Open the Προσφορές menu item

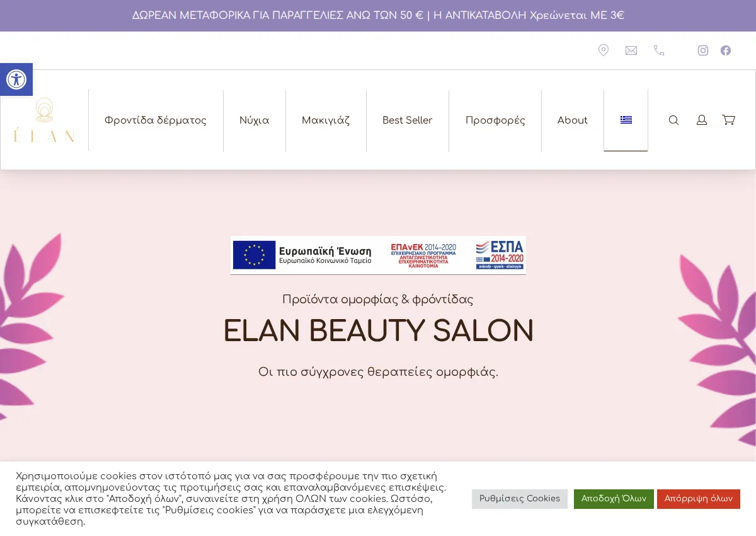pos(495,120)
